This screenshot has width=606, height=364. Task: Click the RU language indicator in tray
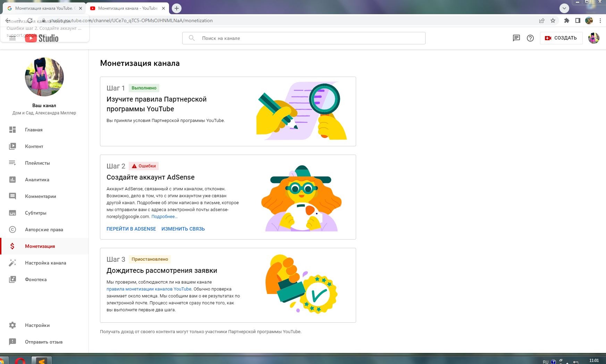(x=546, y=362)
